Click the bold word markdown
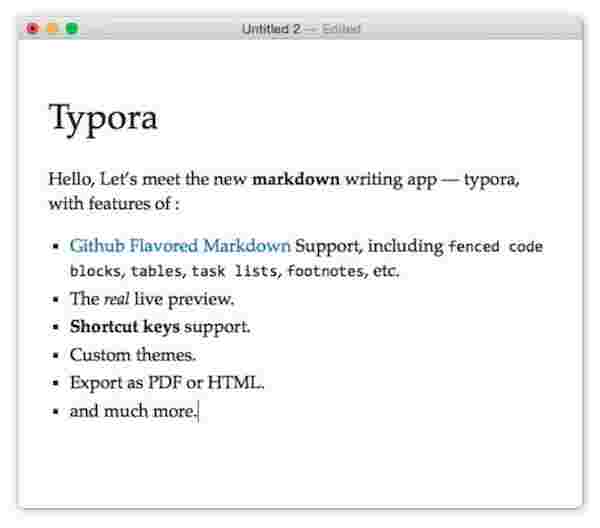This screenshot has width=600, height=528. pos(296,179)
